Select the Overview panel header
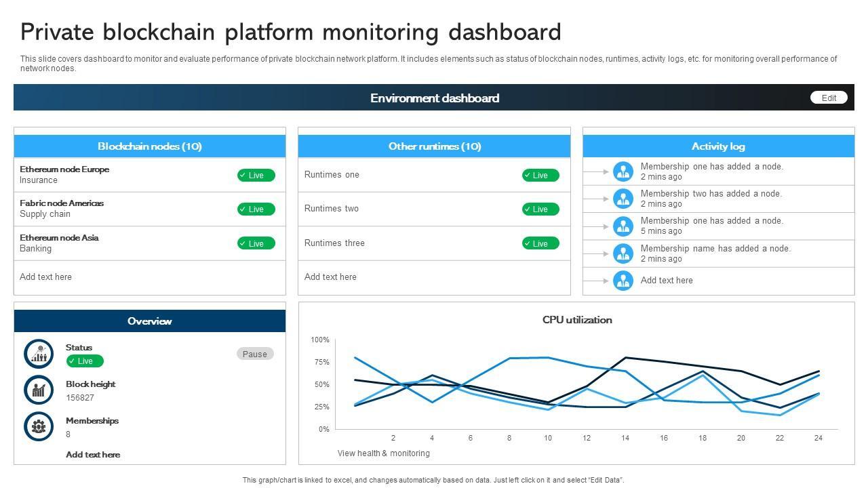The height and width of the screenshot is (488, 868). click(150, 321)
